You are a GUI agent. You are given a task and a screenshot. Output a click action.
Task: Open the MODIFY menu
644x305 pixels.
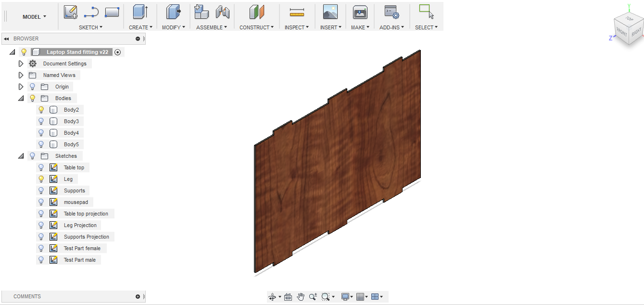click(174, 27)
